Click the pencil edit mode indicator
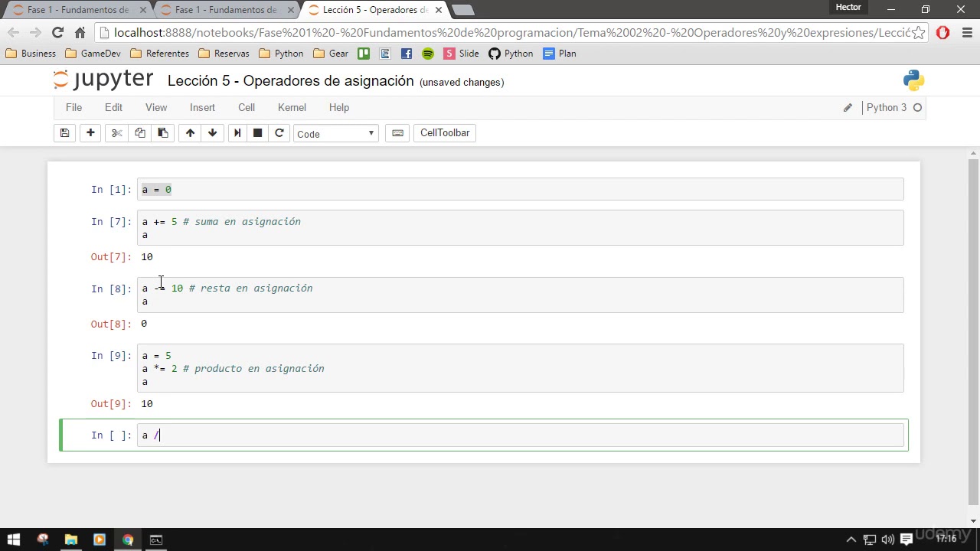 pos(848,108)
